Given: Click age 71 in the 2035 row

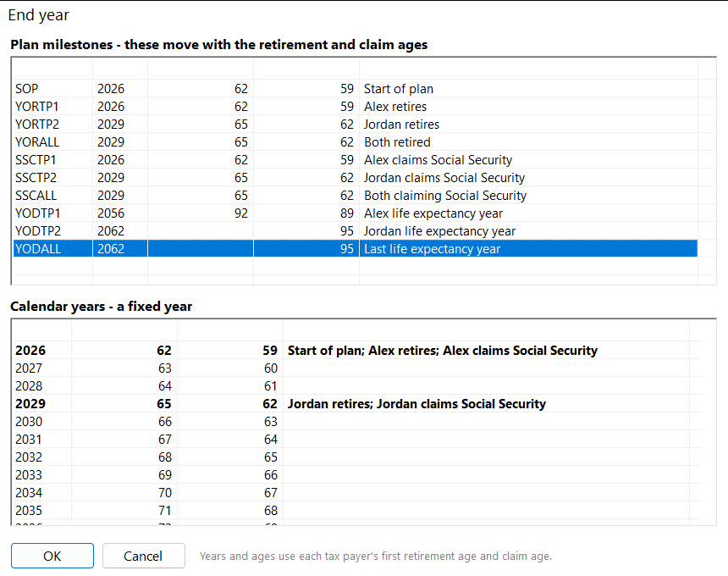Looking at the screenshot, I should tap(165, 511).
